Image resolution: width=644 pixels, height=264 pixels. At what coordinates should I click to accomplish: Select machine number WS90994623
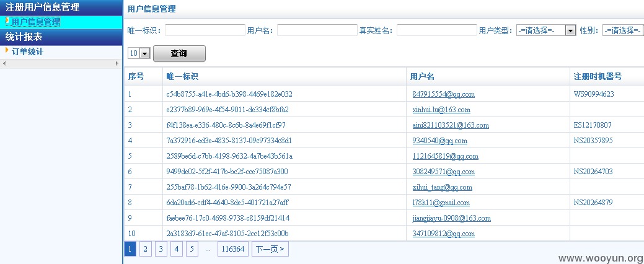point(594,94)
